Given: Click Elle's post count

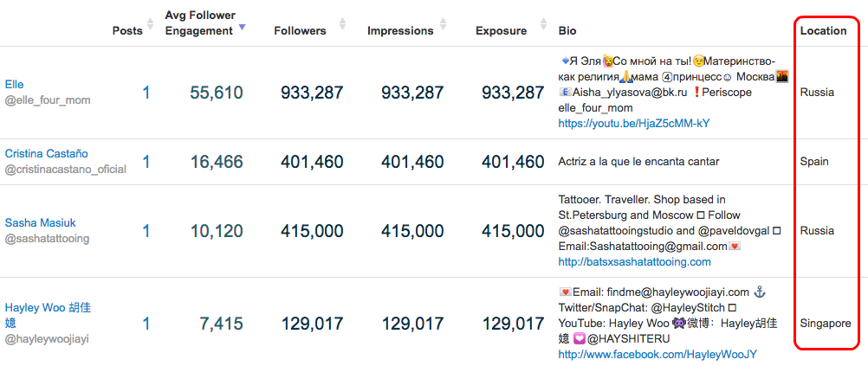Looking at the screenshot, I should 146,93.
